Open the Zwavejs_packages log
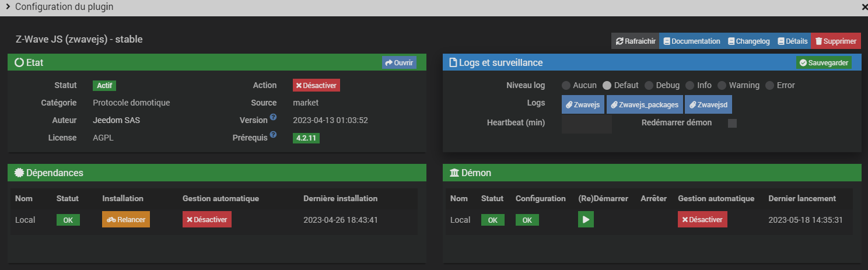This screenshot has width=868, height=270. pyautogui.click(x=645, y=104)
